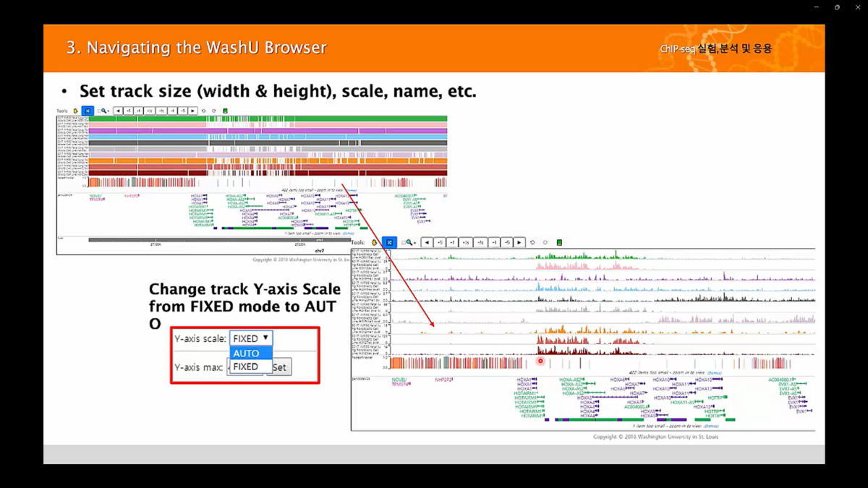This screenshot has height=488, width=868.
Task: Toggle the checkbox beside upper toolbar magnifier
Action: (x=99, y=111)
